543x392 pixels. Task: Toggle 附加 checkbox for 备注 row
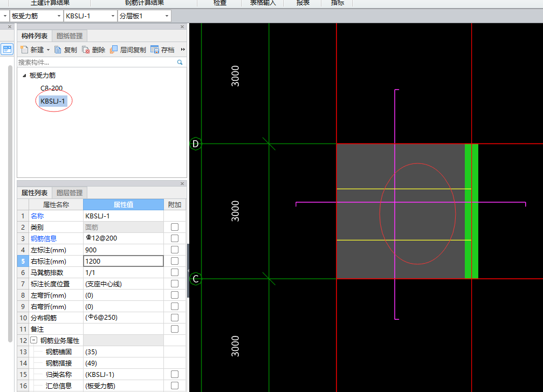175,329
